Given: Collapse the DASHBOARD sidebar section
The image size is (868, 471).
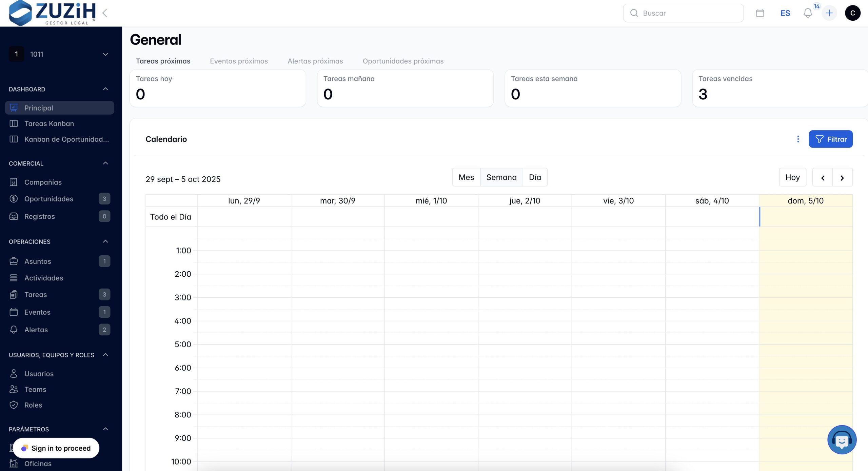Looking at the screenshot, I should pos(105,89).
